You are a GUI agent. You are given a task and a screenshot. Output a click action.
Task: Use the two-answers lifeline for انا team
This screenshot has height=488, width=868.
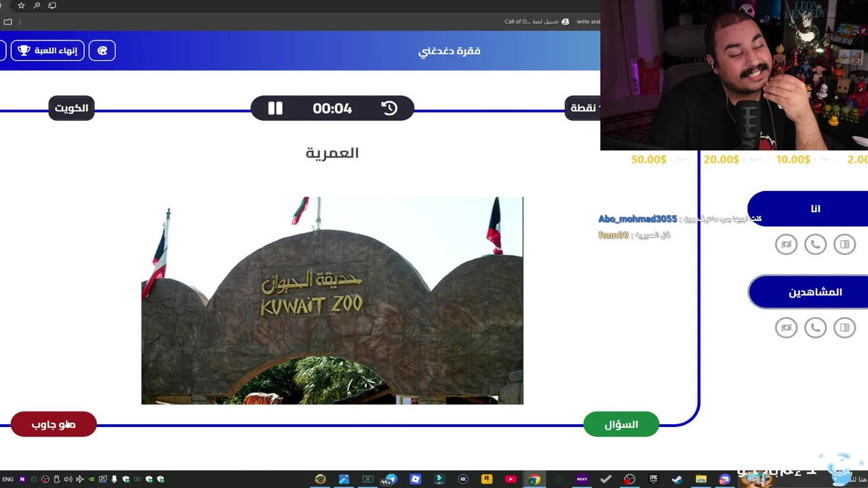coord(844,244)
